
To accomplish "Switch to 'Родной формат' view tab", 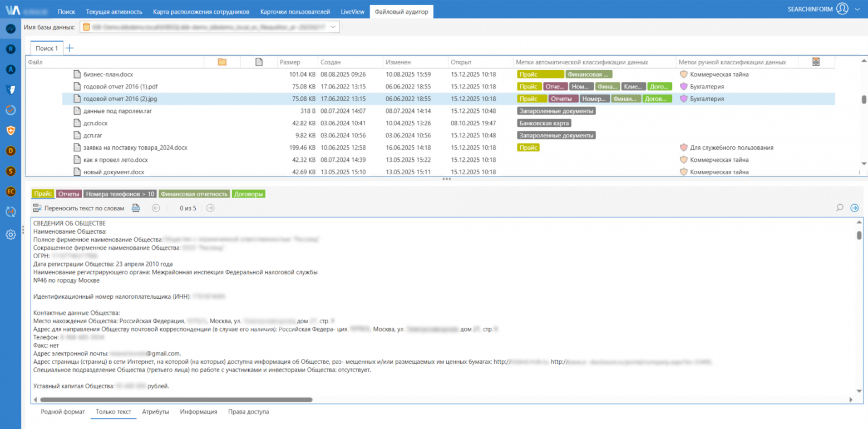I will pyautogui.click(x=63, y=412).
